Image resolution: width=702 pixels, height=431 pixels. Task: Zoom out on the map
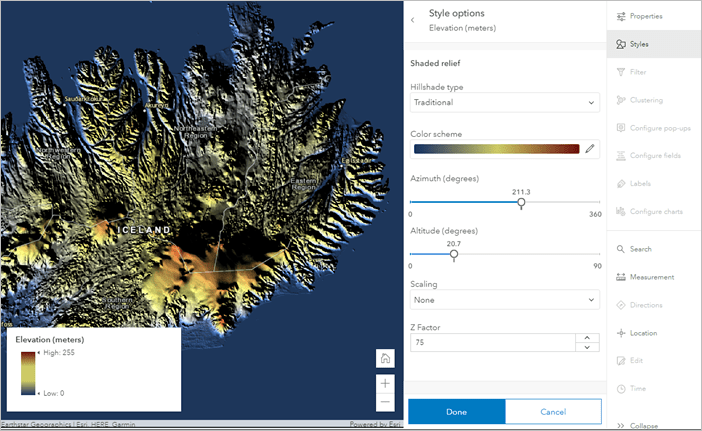tap(385, 402)
